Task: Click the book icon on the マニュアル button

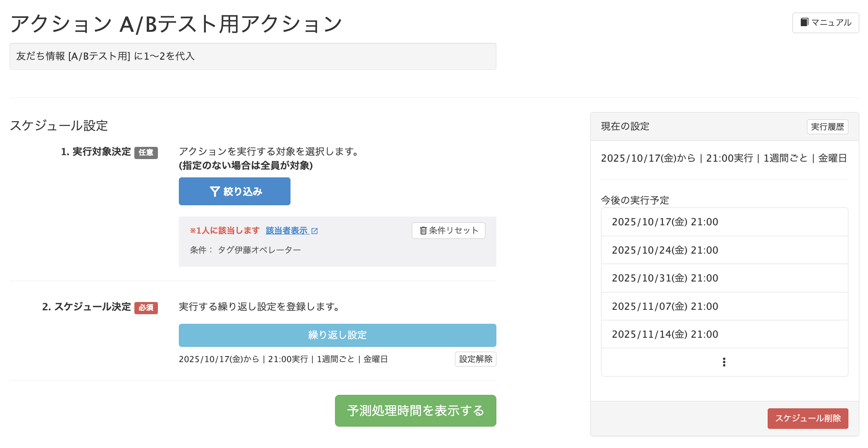Action: [804, 22]
